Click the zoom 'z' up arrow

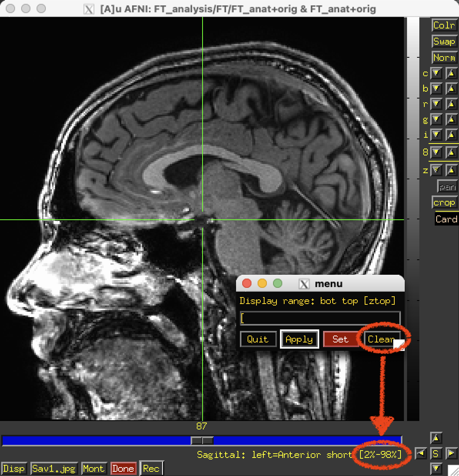(x=451, y=170)
